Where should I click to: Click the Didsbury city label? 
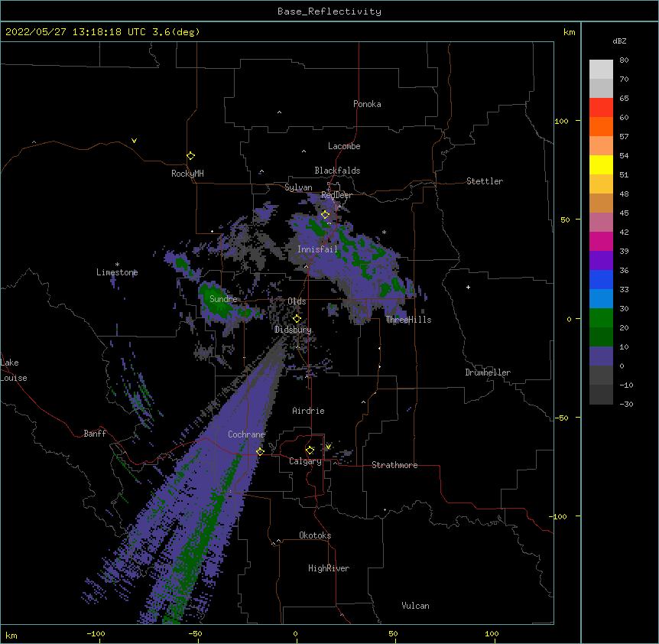tap(293, 330)
